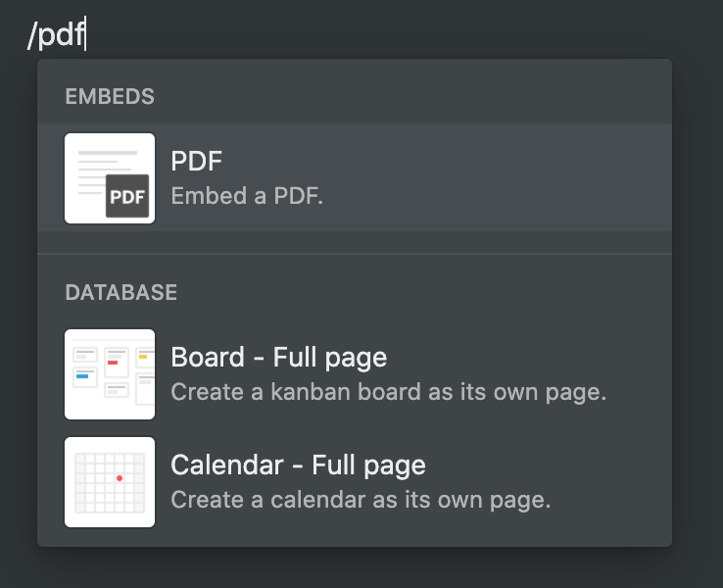The height and width of the screenshot is (588, 723).
Task: Click the Calendar grid thumbnail icon
Action: coord(110,482)
